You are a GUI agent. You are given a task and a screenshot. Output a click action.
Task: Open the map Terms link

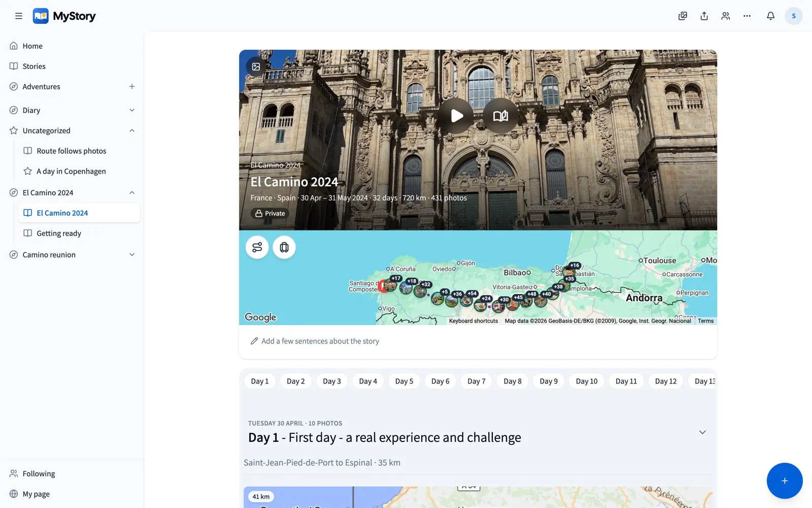pos(705,321)
